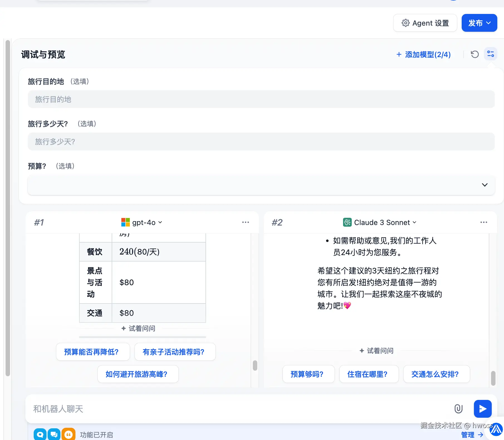Focus the 旅行目的地 input field
The width and height of the screenshot is (504, 440).
(261, 99)
